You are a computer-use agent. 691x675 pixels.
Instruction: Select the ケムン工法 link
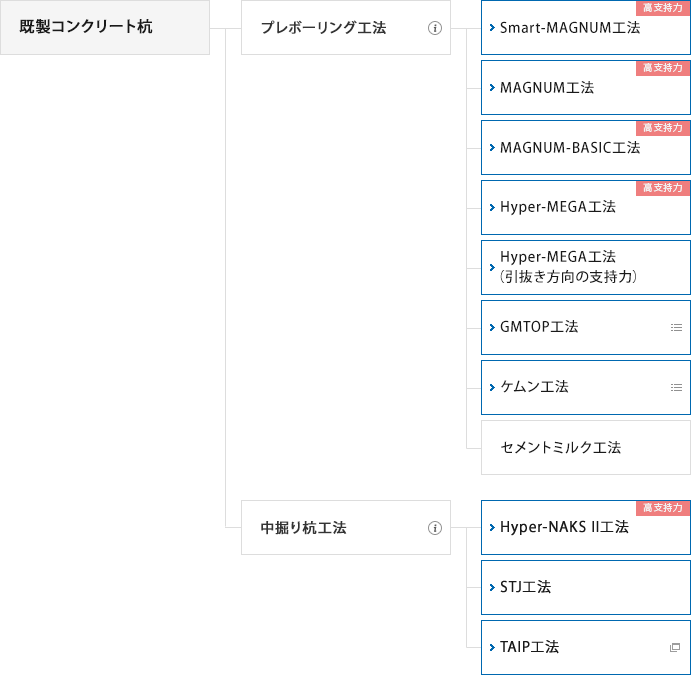pyautogui.click(x=586, y=387)
